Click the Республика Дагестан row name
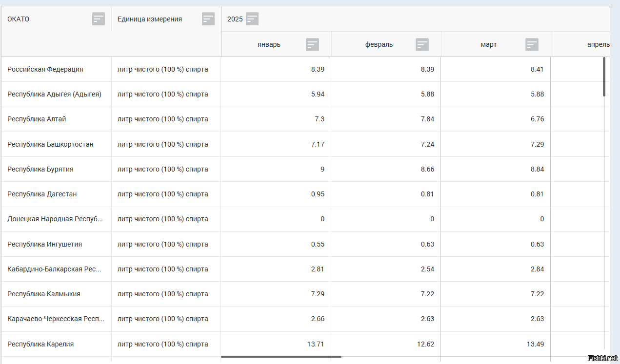Image resolution: width=620 pixels, height=364 pixels. (42, 194)
